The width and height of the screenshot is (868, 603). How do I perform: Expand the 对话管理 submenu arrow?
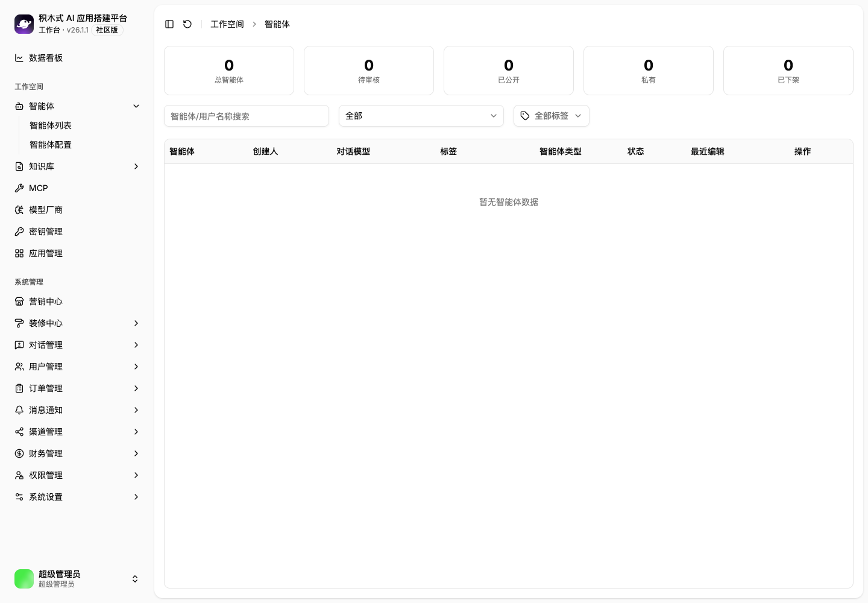pos(136,345)
